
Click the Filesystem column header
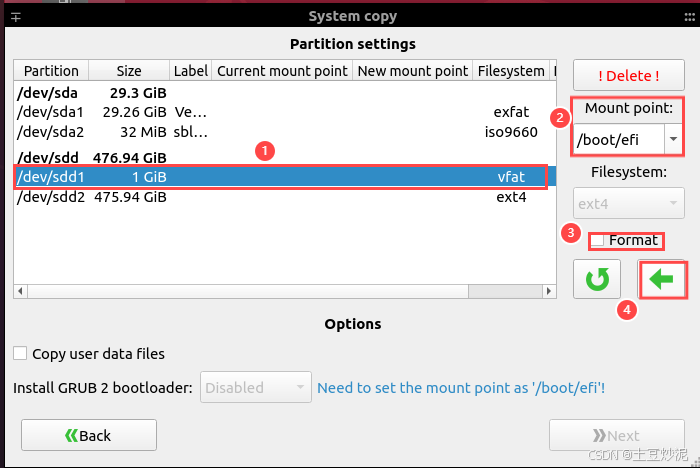pyautogui.click(x=511, y=71)
